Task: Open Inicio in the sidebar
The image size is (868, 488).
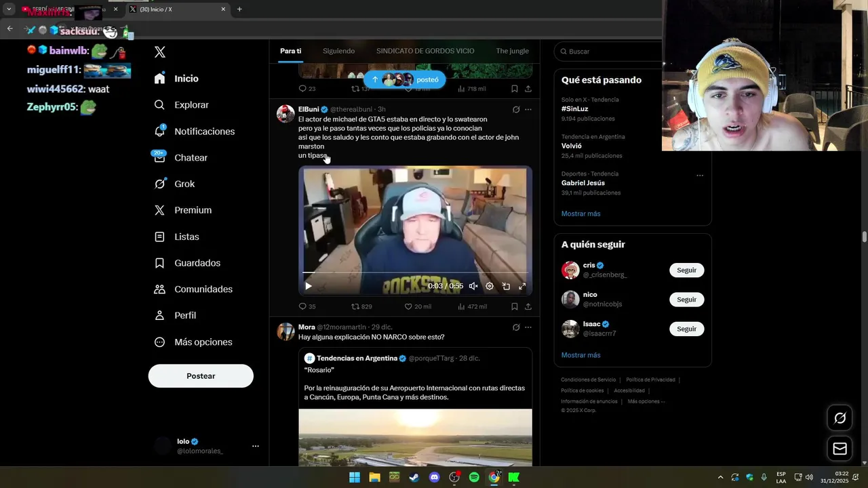Action: [x=176, y=79]
